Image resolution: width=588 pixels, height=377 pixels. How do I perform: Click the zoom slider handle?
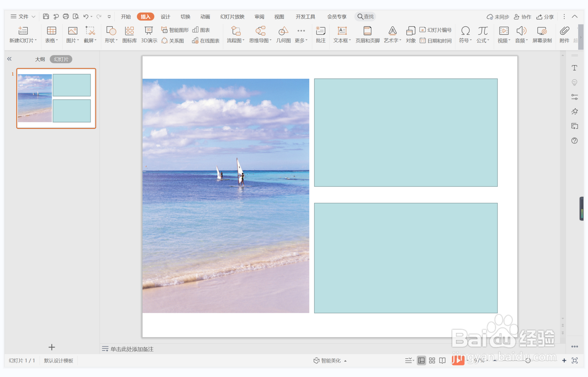[528, 360]
